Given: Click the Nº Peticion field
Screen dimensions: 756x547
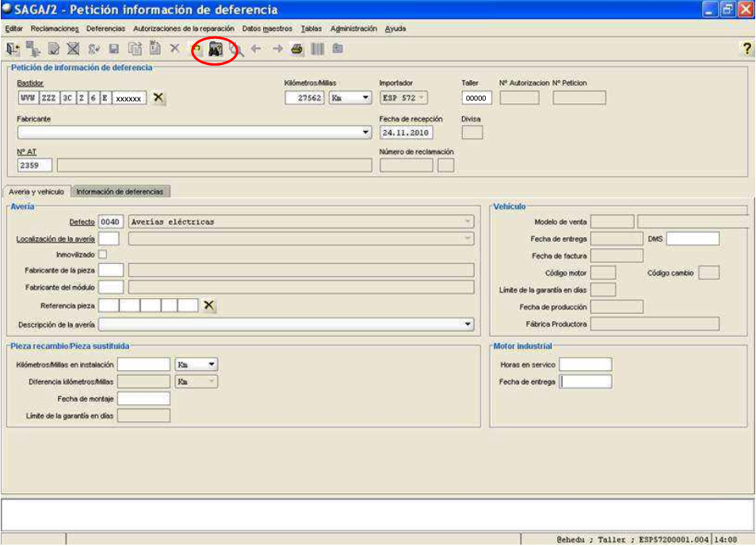Looking at the screenshot, I should pyautogui.click(x=579, y=98).
